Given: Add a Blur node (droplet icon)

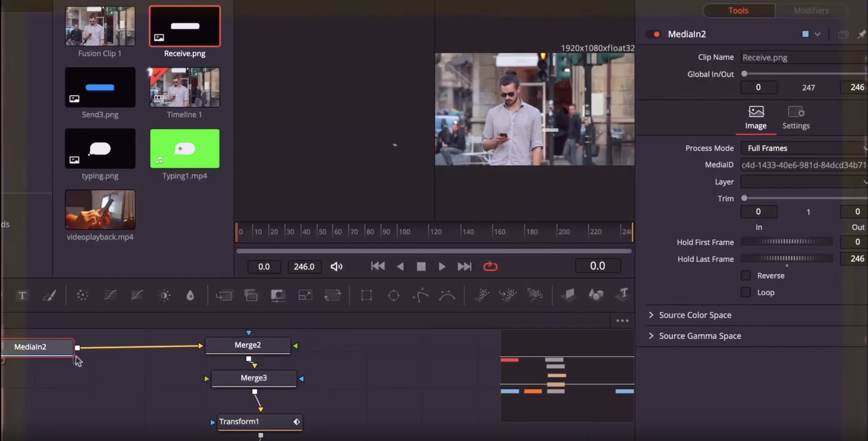Looking at the screenshot, I should tap(190, 295).
